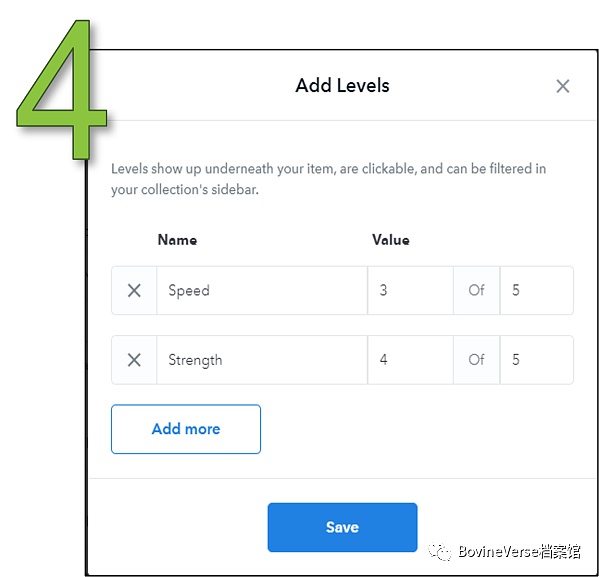Click Speed maximum field showing 5
The height and width of the screenshot is (577, 599).
[537, 290]
